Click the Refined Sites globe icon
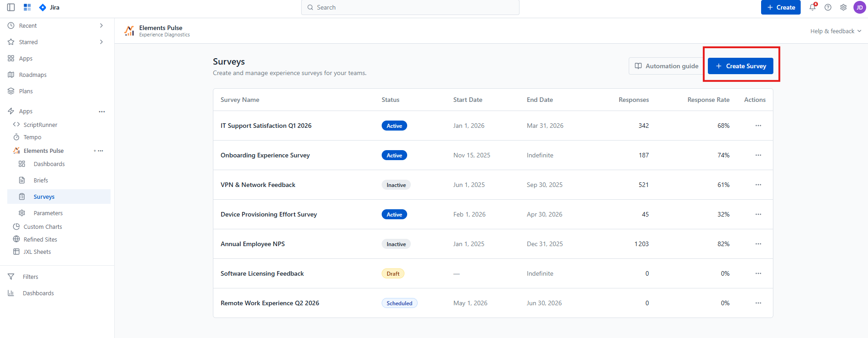868x338 pixels. [x=16, y=239]
